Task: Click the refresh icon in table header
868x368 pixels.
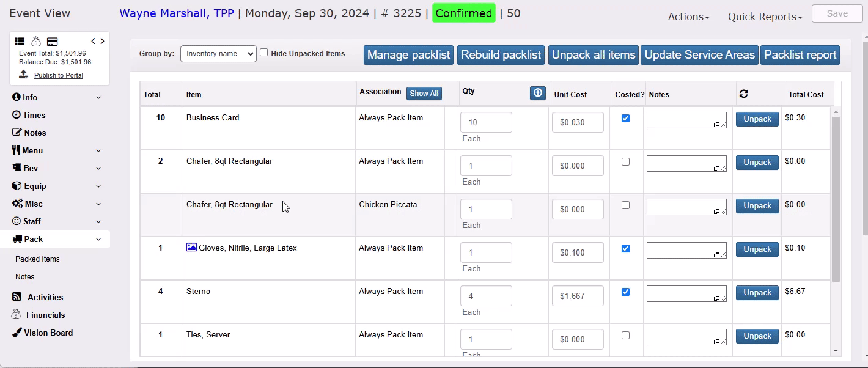Action: (743, 94)
